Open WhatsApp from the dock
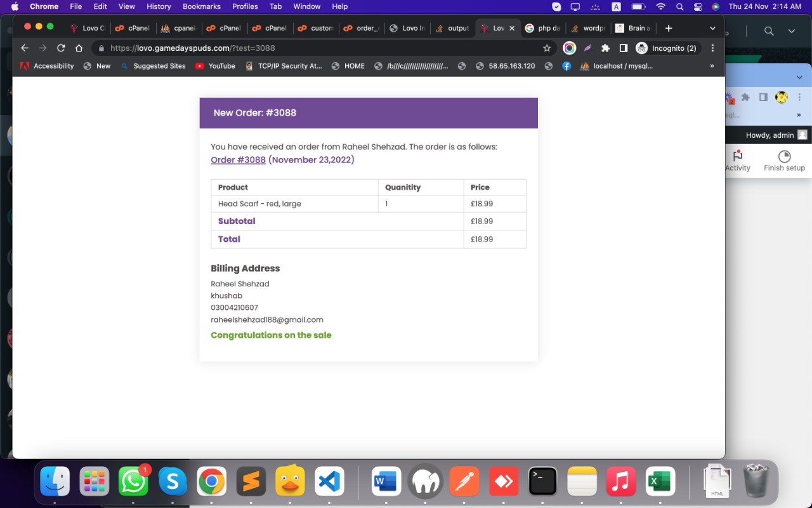 tap(133, 482)
